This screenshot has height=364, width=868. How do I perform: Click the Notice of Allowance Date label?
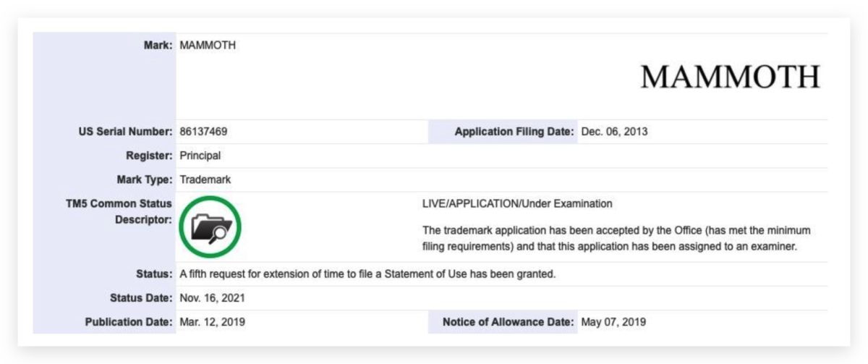coord(509,322)
